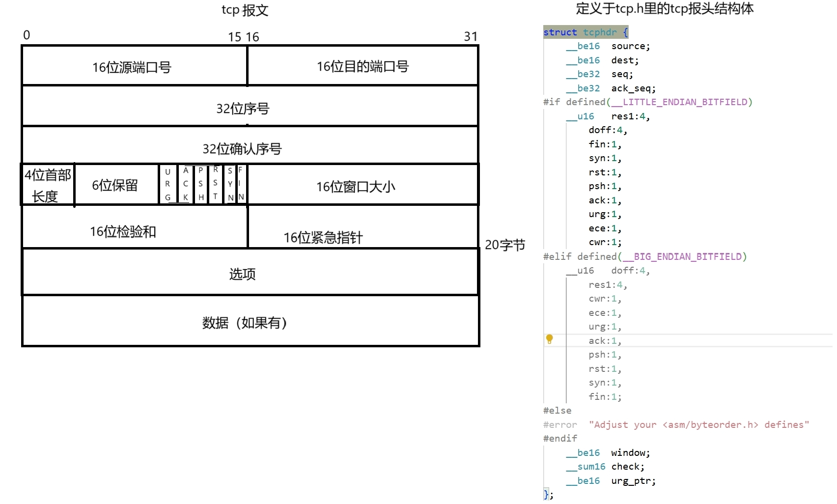837x504 pixels.
Task: Click the '__be32 seq;' code line
Action: tap(600, 74)
